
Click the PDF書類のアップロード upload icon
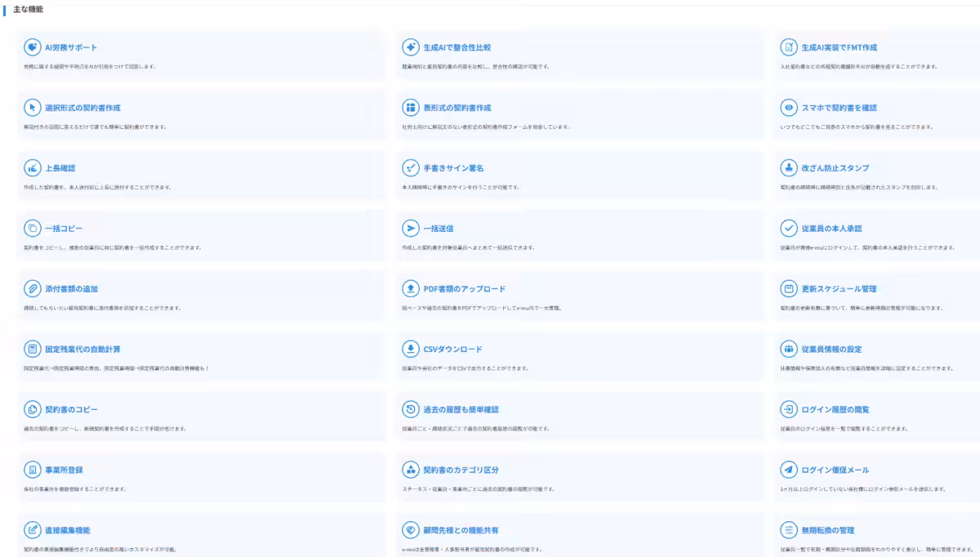click(x=411, y=289)
